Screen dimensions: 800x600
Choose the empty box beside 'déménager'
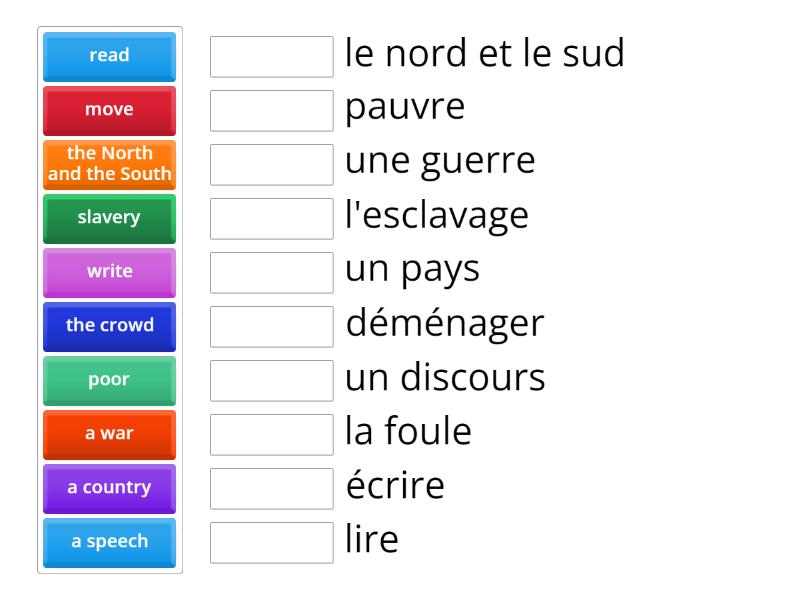click(272, 327)
